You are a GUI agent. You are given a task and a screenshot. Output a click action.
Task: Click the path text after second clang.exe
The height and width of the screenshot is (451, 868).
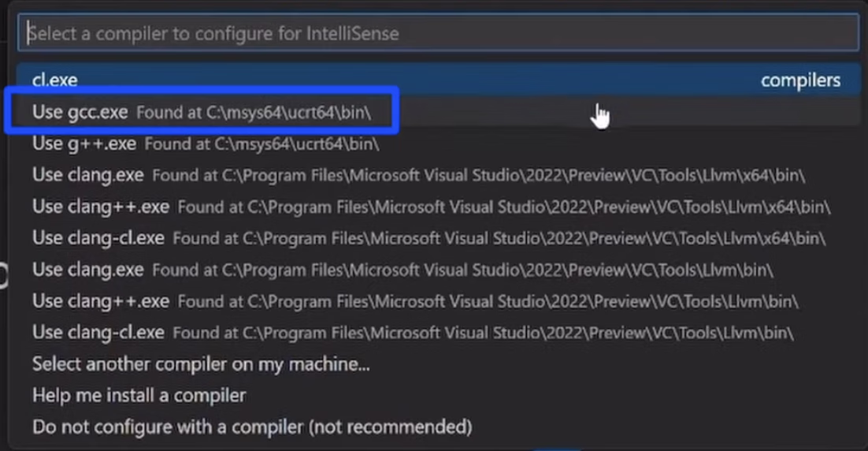tap(463, 270)
